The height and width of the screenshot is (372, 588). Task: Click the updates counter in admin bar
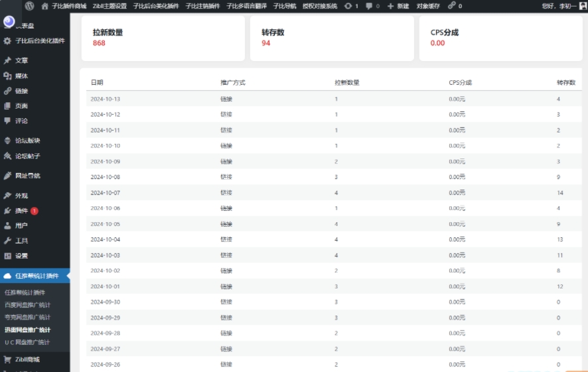tap(351, 5)
